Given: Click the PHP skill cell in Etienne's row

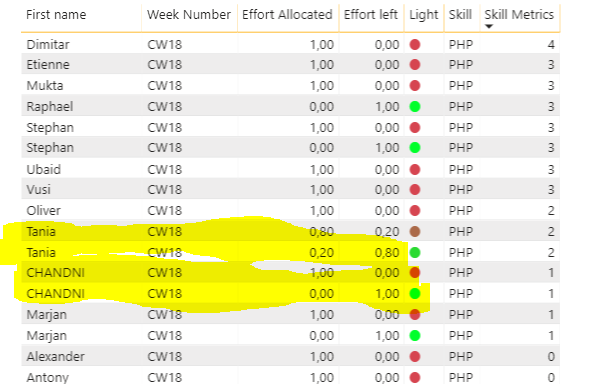Looking at the screenshot, I should [461, 64].
